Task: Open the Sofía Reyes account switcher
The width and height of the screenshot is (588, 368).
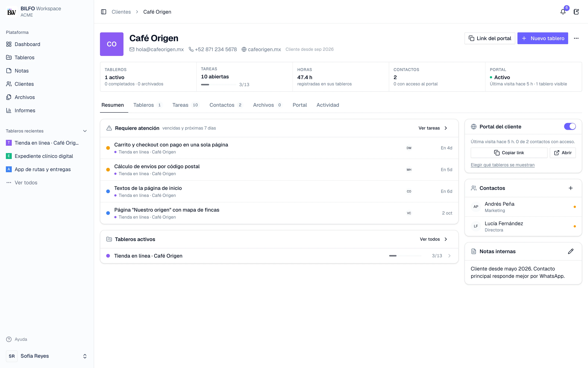Action: click(x=47, y=356)
